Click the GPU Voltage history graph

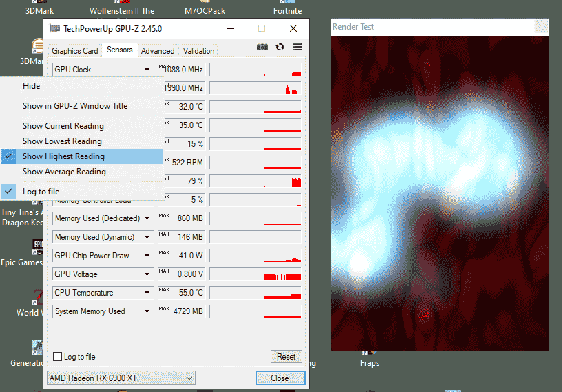(x=256, y=274)
